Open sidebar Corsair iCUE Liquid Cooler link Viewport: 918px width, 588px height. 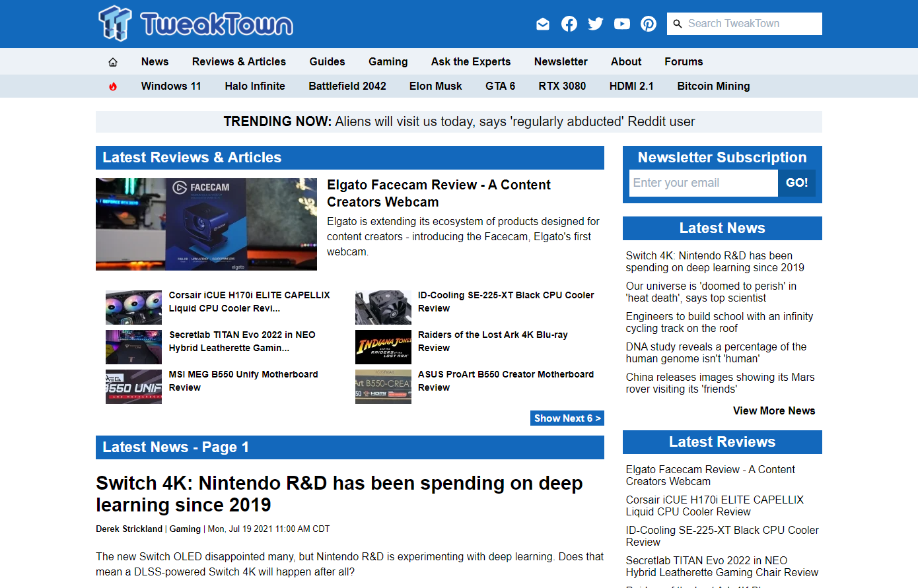pos(715,506)
